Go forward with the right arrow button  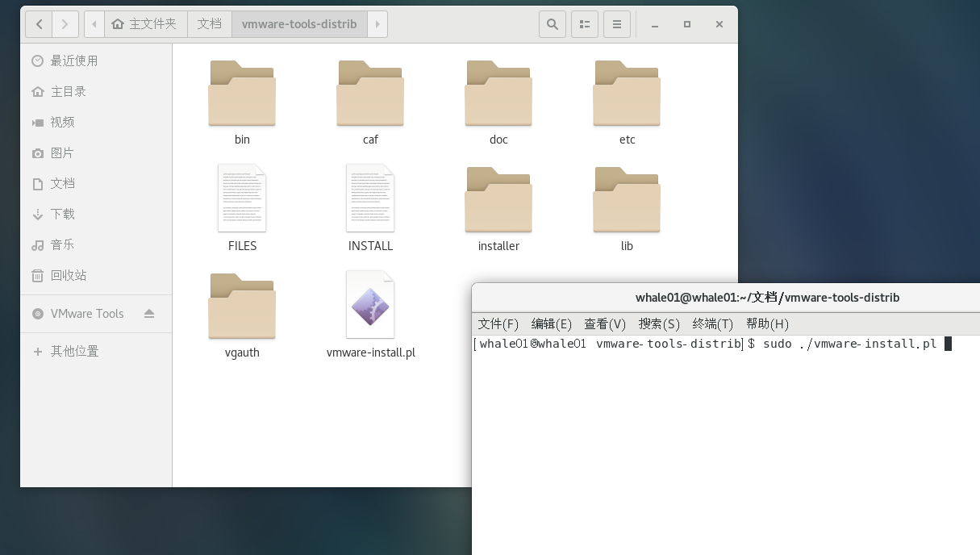65,24
